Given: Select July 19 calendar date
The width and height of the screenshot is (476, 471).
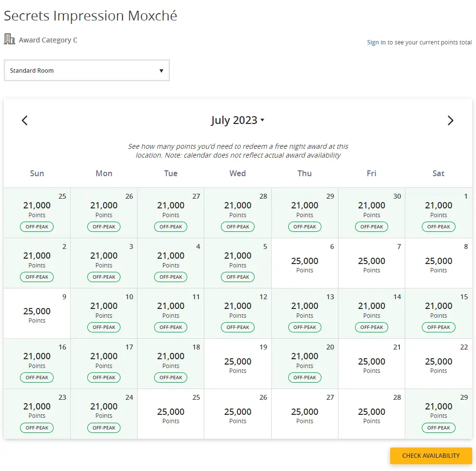Looking at the screenshot, I should click(x=238, y=364).
